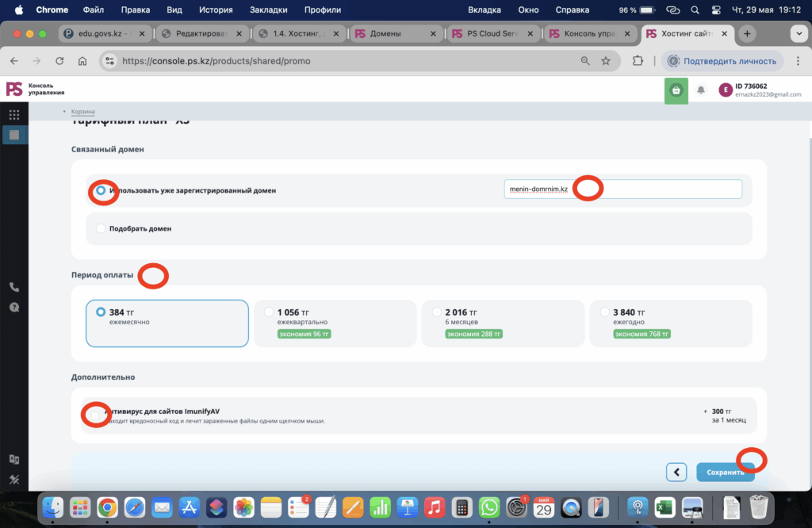Viewport: 812px width, 528px height.
Task: Click the "Сохранить" button
Action: [725, 473]
